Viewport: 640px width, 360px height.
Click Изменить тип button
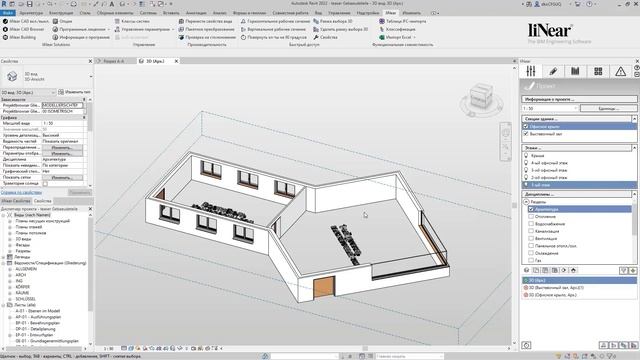tap(75, 92)
